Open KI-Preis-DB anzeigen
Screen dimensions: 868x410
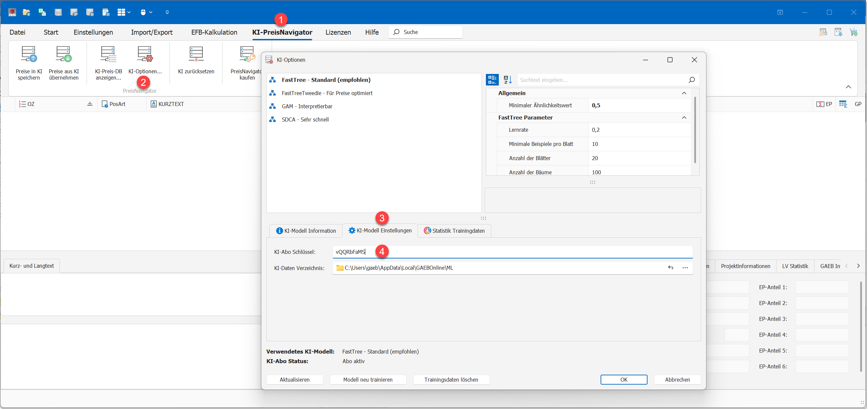click(108, 63)
